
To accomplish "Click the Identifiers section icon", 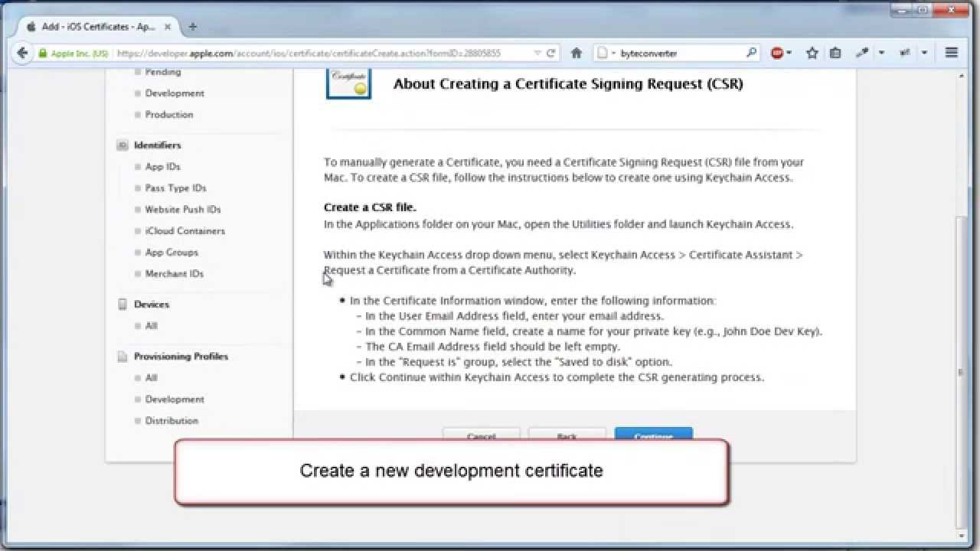I will coord(122,145).
